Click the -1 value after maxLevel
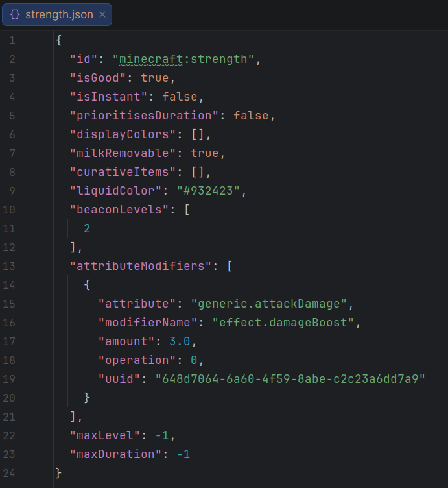This screenshot has height=488, width=448. (162, 435)
